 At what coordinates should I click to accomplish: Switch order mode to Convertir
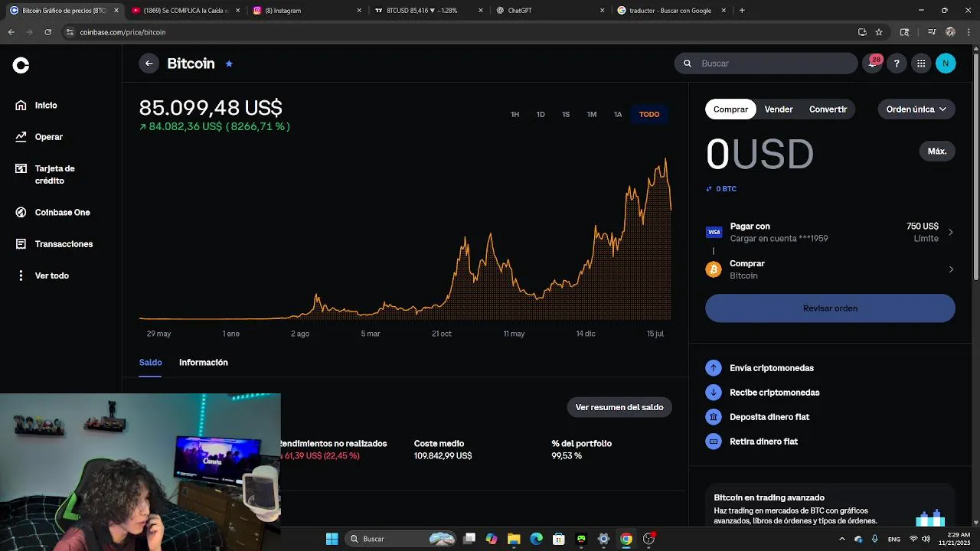click(828, 109)
